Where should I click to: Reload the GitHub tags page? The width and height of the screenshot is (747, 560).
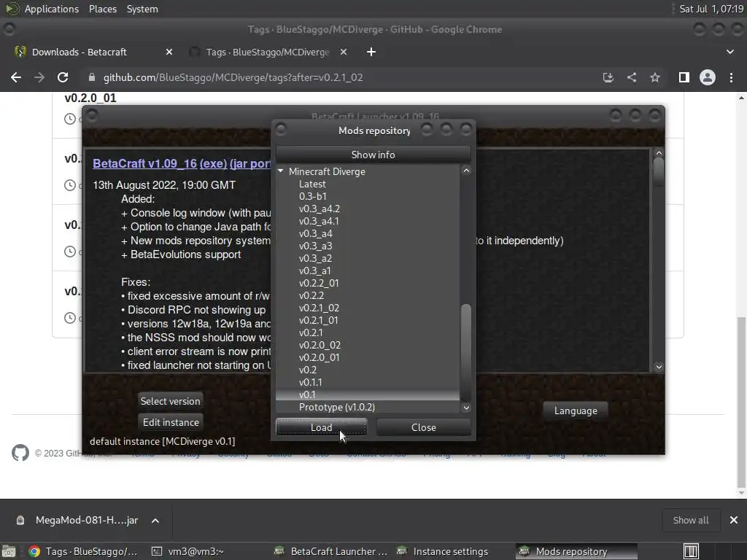63,77
